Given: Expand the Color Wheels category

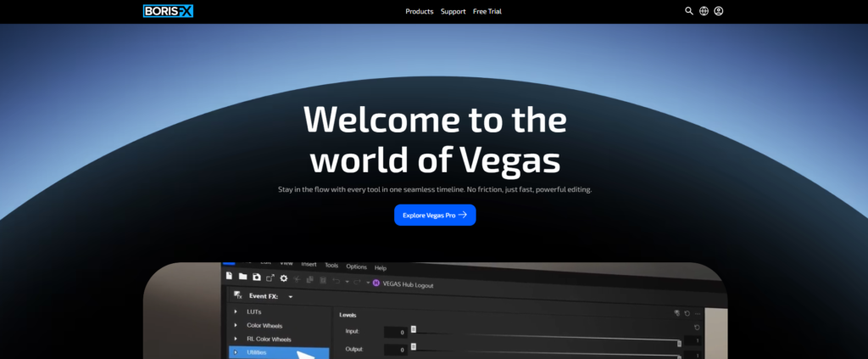Looking at the screenshot, I should (236, 325).
